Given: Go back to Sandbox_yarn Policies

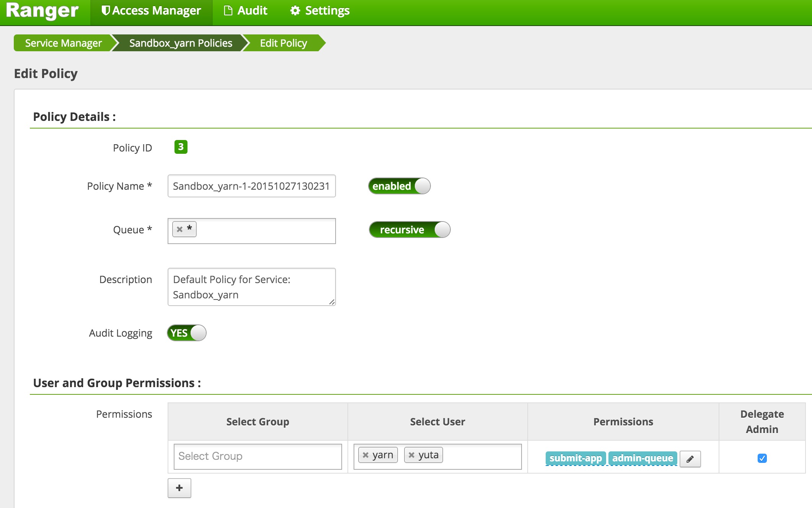Looking at the screenshot, I should pos(181,43).
